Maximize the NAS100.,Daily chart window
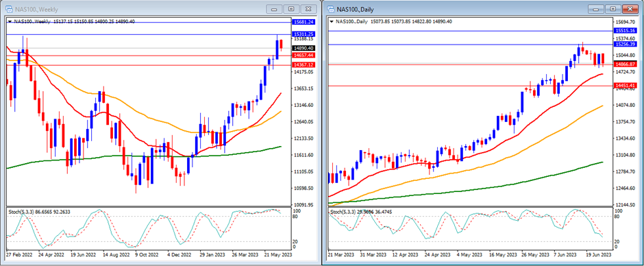The image size is (644, 266). pyautogui.click(x=612, y=9)
